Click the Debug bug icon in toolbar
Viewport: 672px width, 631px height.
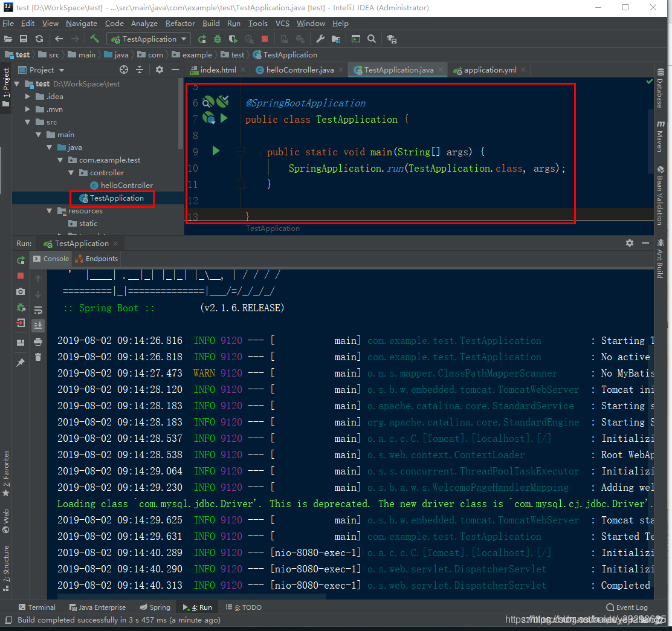pos(218,39)
